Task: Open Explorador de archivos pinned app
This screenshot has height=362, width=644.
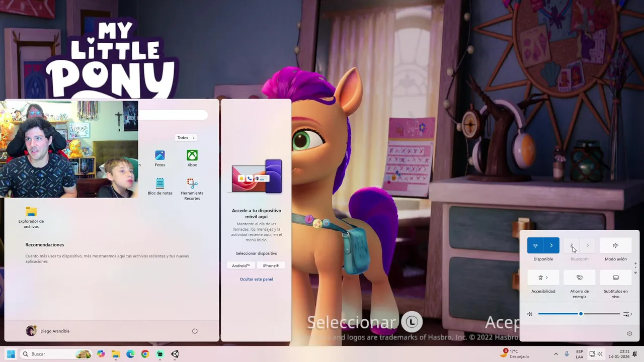Action: click(x=31, y=217)
